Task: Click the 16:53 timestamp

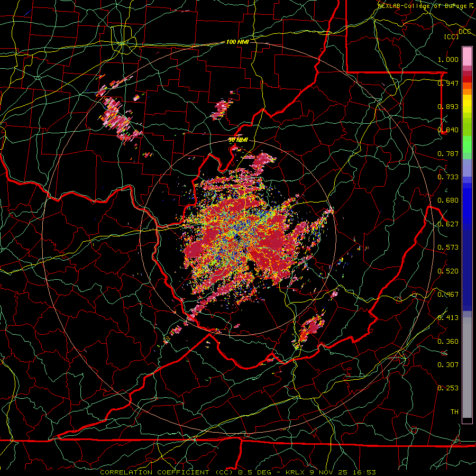Action: coord(365,472)
